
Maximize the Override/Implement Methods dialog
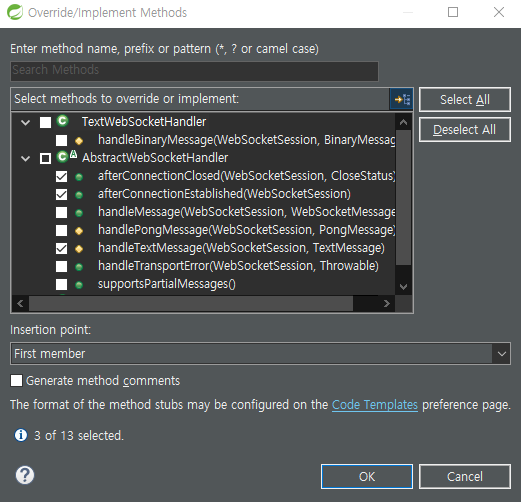453,12
